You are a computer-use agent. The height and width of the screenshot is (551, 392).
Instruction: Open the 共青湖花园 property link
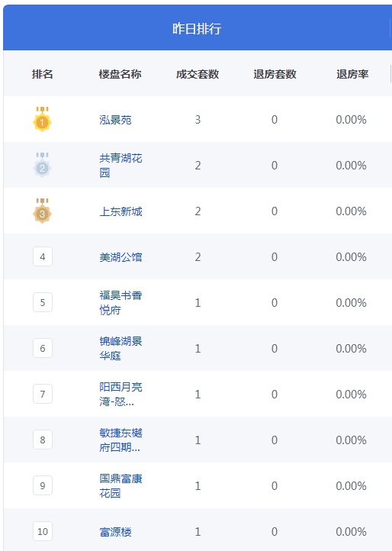coord(120,165)
